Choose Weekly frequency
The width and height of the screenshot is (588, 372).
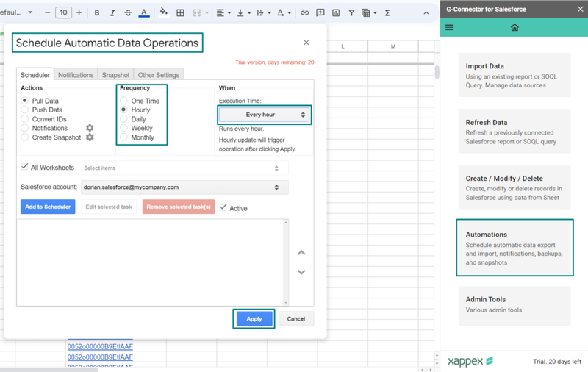(x=123, y=128)
